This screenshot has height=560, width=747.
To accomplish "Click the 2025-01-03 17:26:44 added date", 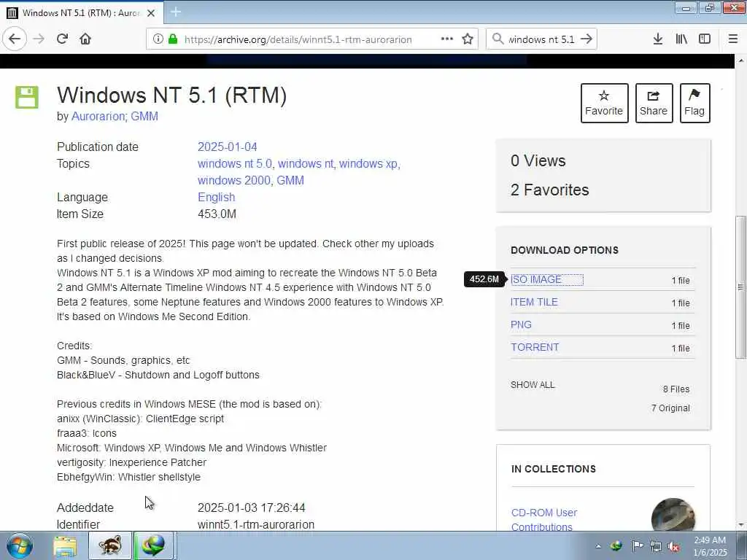I will click(x=251, y=507).
